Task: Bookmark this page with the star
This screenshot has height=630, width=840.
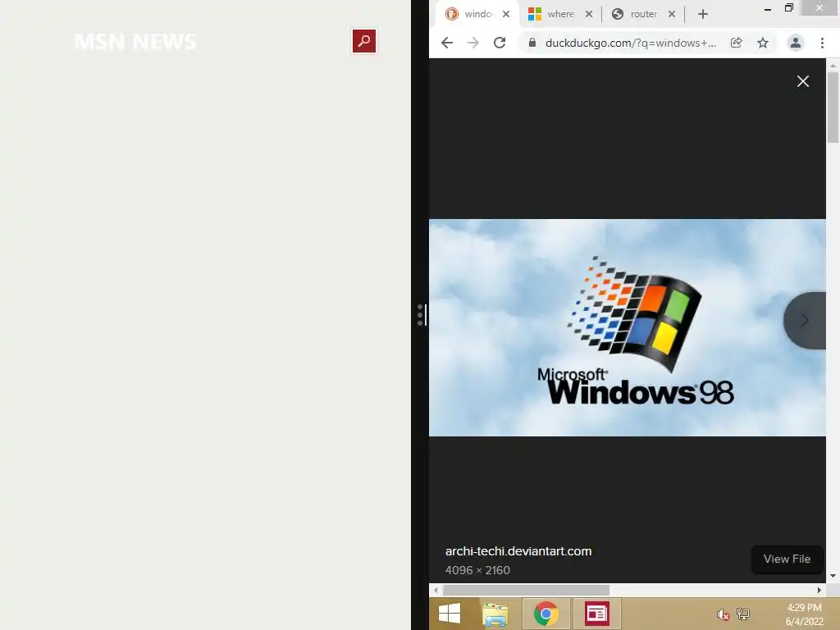Action: 763,43
